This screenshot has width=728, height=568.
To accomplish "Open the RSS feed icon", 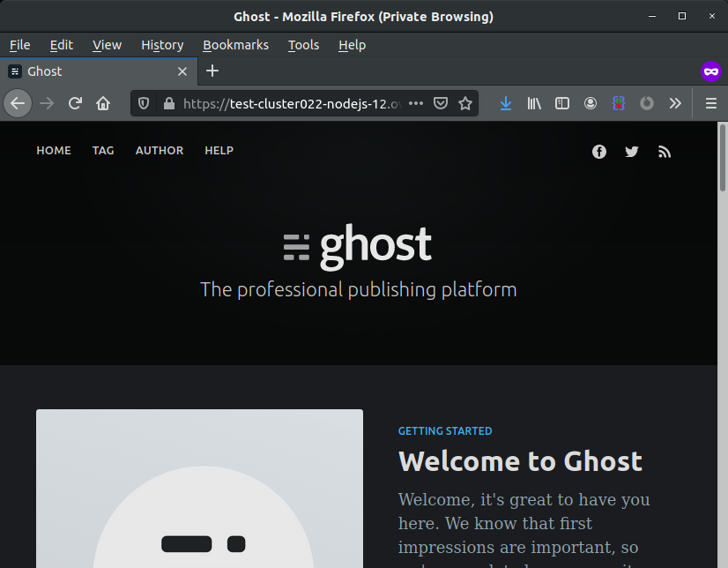I will pos(665,151).
